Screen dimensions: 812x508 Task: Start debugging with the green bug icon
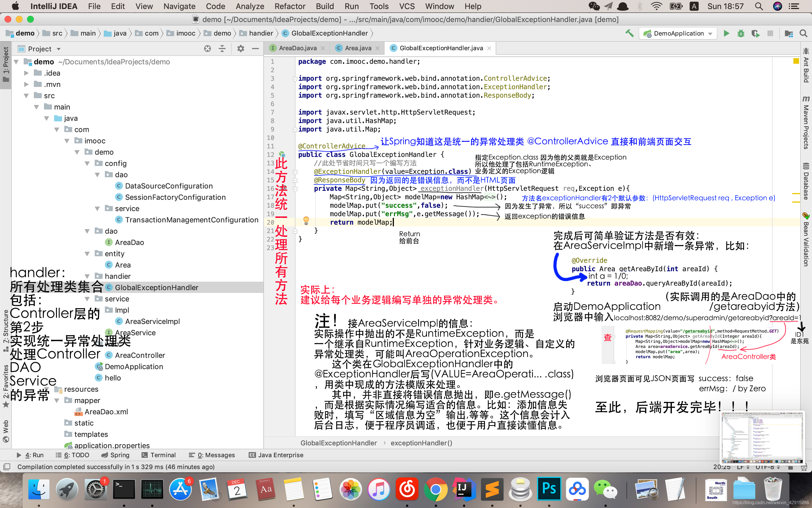point(741,33)
